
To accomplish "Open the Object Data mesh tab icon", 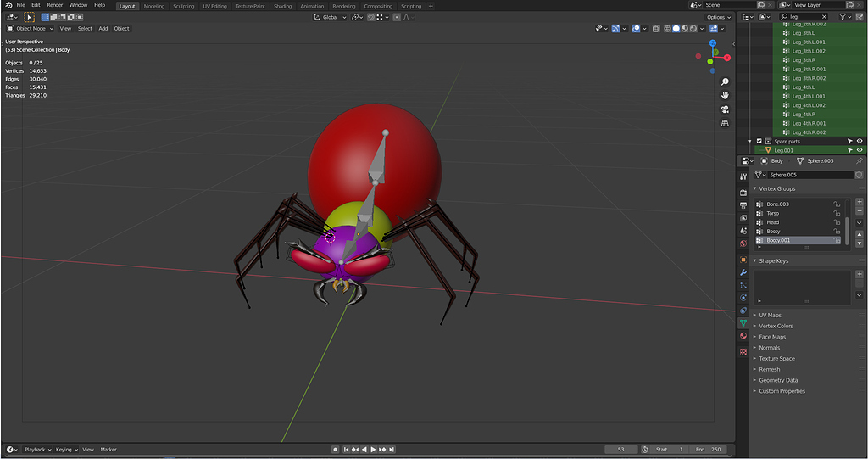I will click(743, 322).
